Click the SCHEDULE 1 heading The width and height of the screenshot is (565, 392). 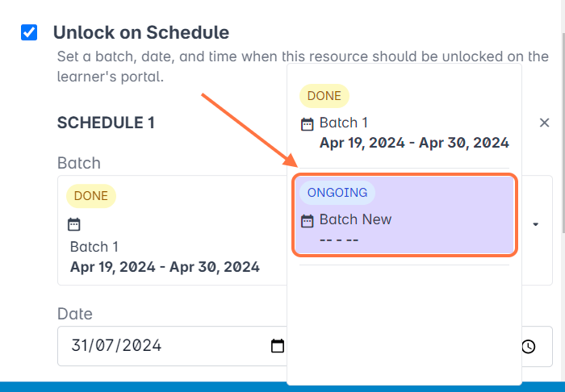pos(105,123)
